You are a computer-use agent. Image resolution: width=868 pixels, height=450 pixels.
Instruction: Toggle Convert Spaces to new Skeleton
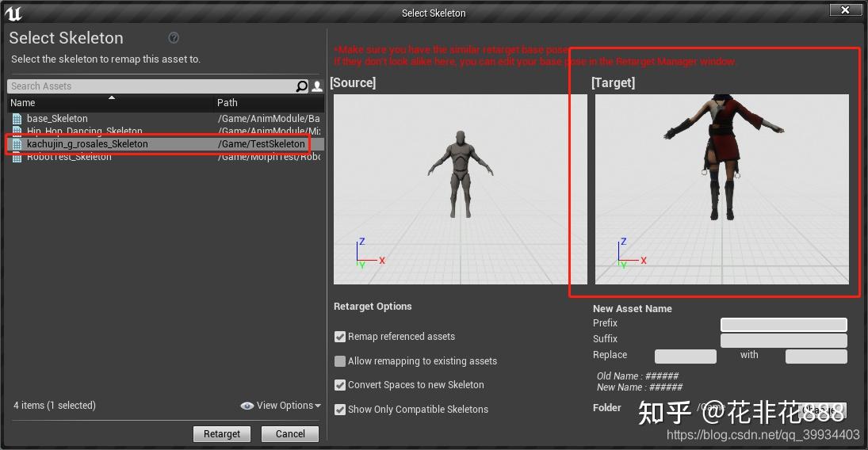pos(340,385)
